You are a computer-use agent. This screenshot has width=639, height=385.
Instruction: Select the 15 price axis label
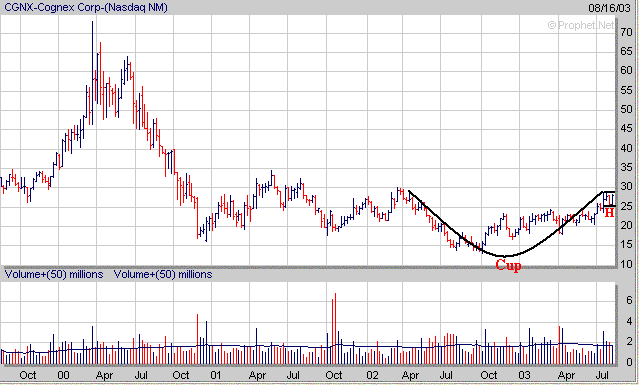pyautogui.click(x=626, y=245)
